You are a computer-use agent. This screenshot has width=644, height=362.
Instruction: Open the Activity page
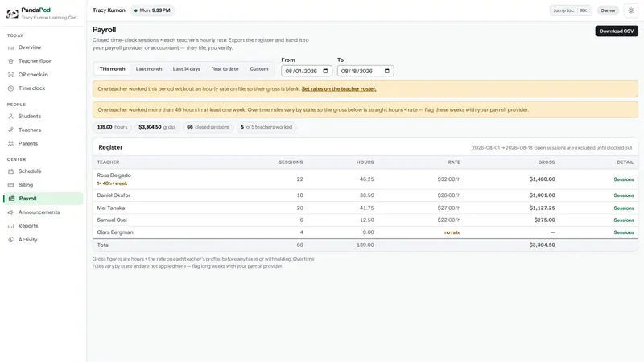27,240
